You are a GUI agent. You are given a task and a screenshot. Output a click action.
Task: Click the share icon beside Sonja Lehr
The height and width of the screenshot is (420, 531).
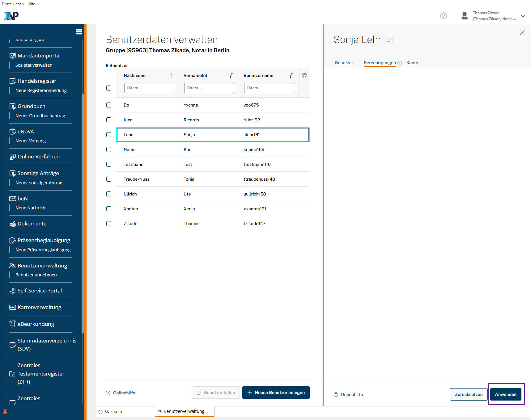pyautogui.click(x=389, y=40)
